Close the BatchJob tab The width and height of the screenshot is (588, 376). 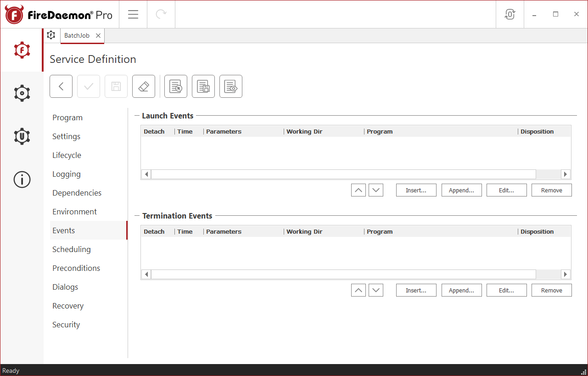[98, 35]
